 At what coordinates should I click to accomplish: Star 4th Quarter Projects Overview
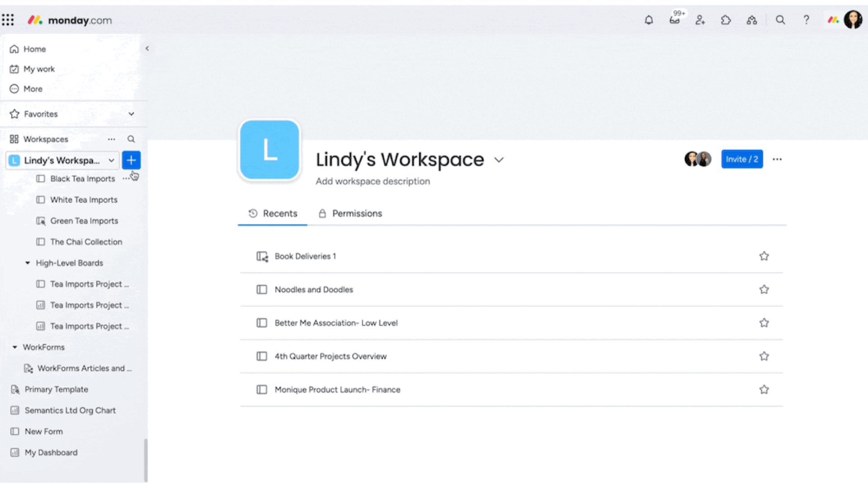pos(764,356)
